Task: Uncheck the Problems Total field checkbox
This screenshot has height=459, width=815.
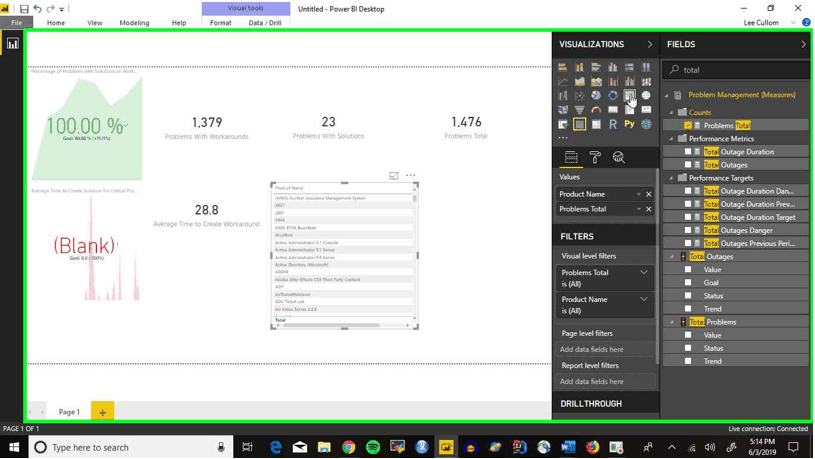Action: coord(688,125)
